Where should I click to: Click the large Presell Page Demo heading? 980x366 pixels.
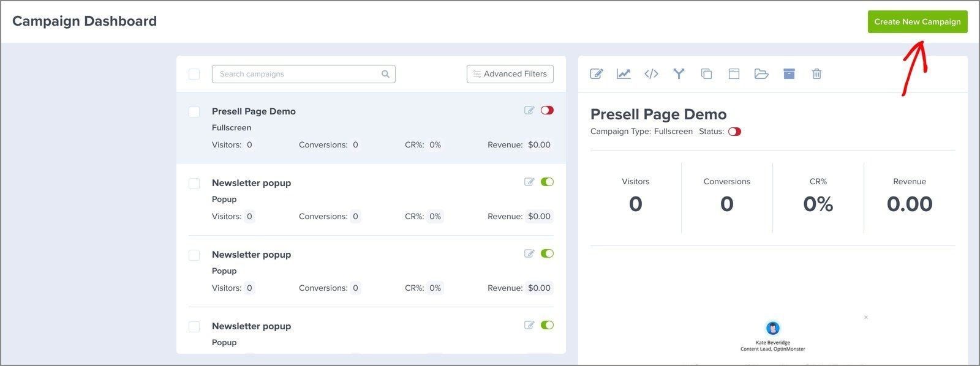coord(658,114)
